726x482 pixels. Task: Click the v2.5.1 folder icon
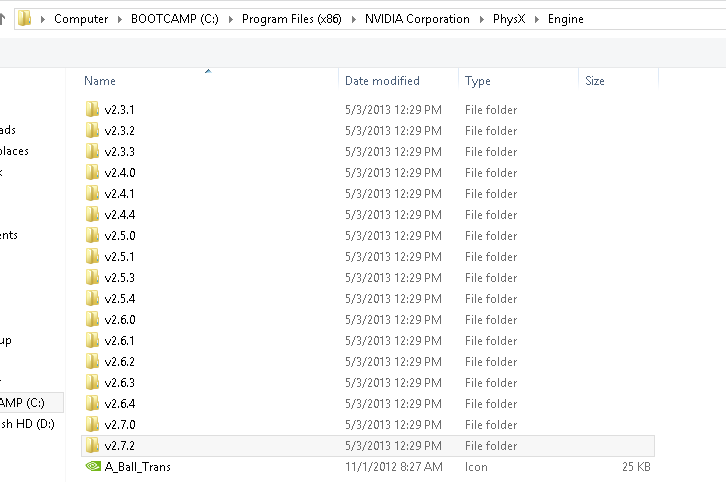click(x=92, y=256)
